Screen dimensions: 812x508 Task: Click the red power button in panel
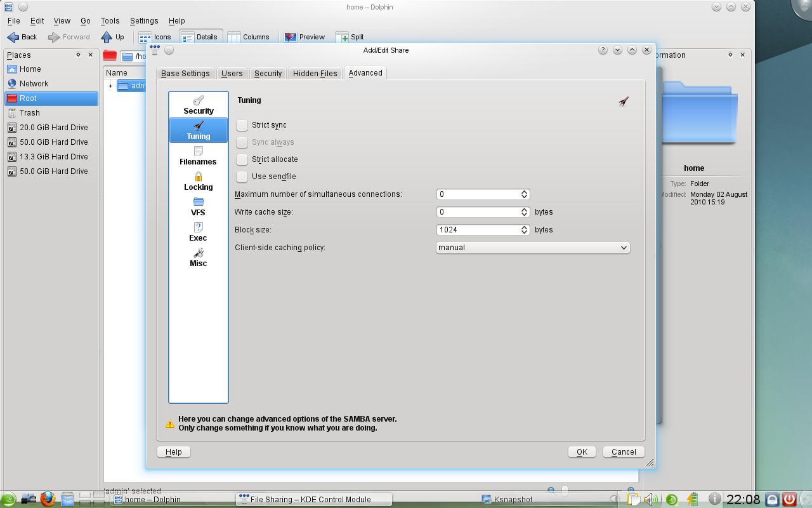pyautogui.click(x=789, y=499)
